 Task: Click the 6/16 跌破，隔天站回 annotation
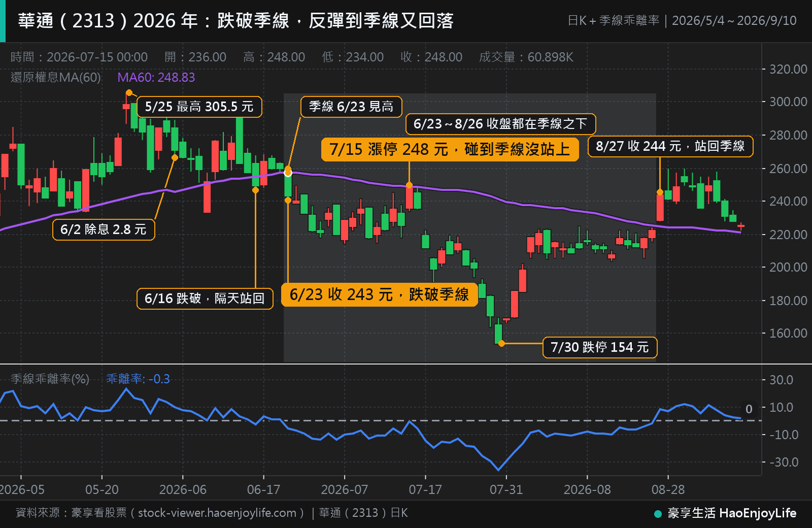(x=205, y=299)
